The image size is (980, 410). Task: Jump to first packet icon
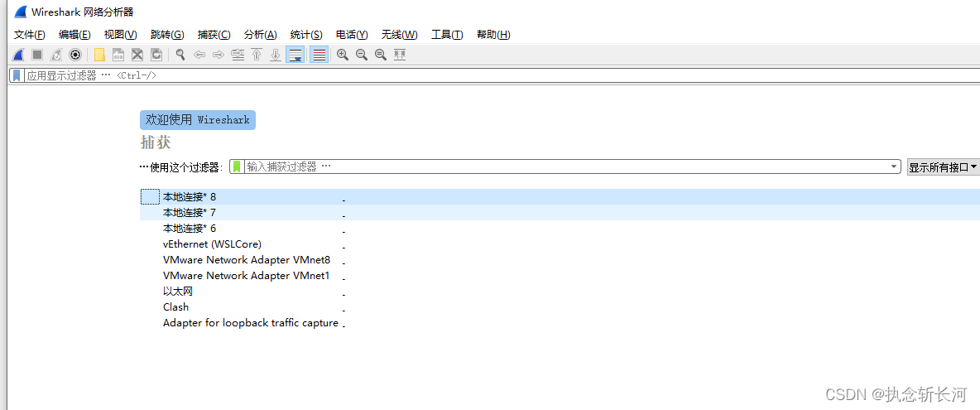(257, 55)
